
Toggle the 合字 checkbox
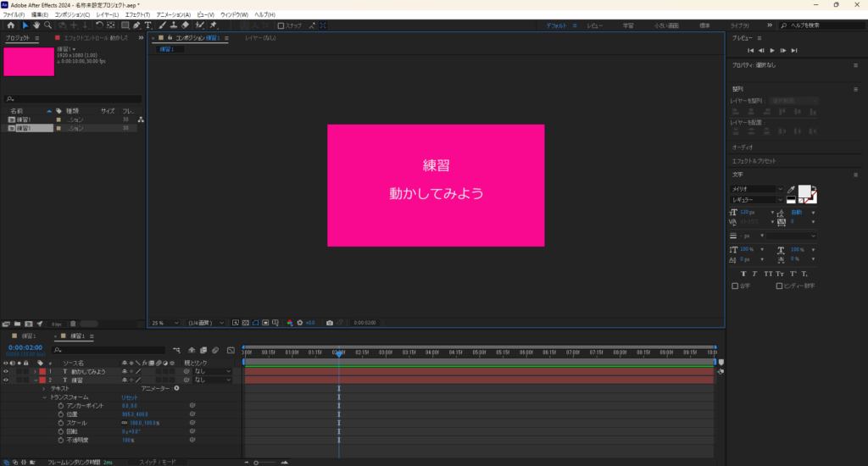[735, 286]
